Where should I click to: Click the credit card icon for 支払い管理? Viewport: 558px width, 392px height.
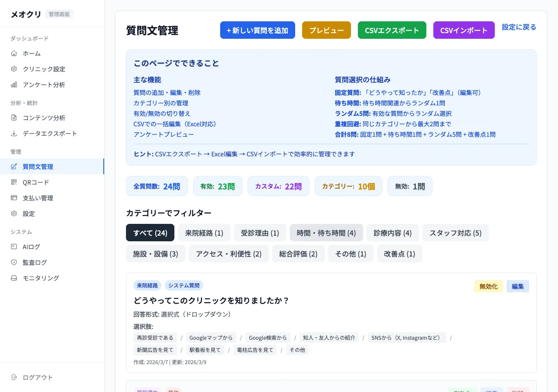(x=14, y=198)
